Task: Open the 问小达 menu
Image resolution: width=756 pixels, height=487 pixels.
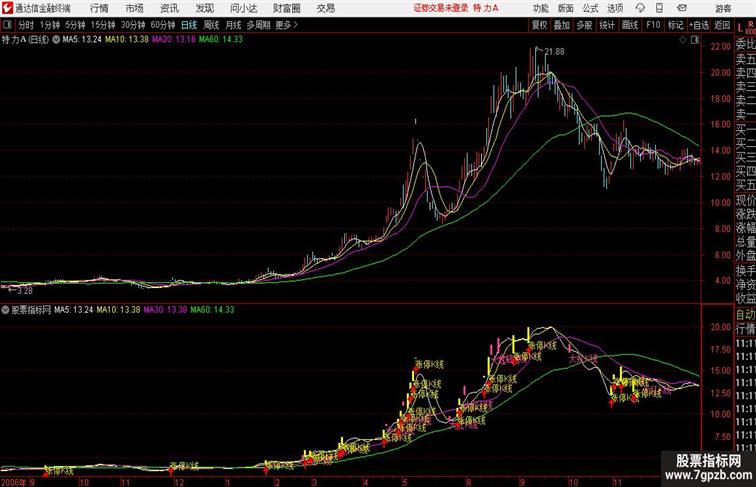Action: (243, 8)
